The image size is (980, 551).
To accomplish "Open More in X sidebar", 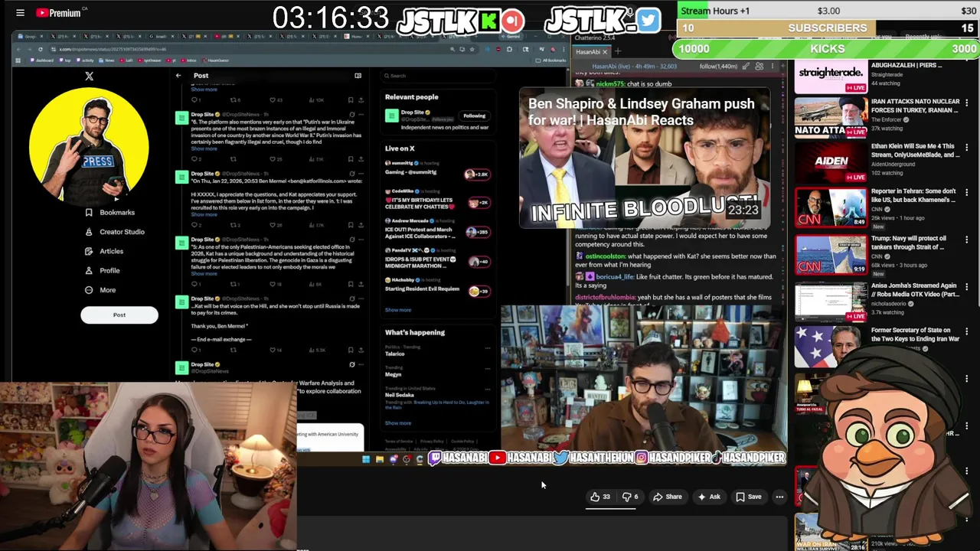I will [100, 290].
